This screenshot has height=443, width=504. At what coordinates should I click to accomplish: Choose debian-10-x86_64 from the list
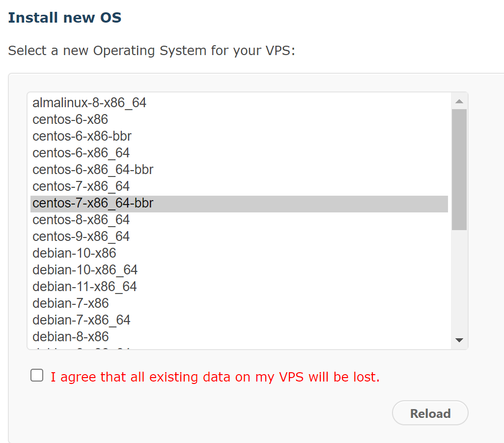coord(85,270)
